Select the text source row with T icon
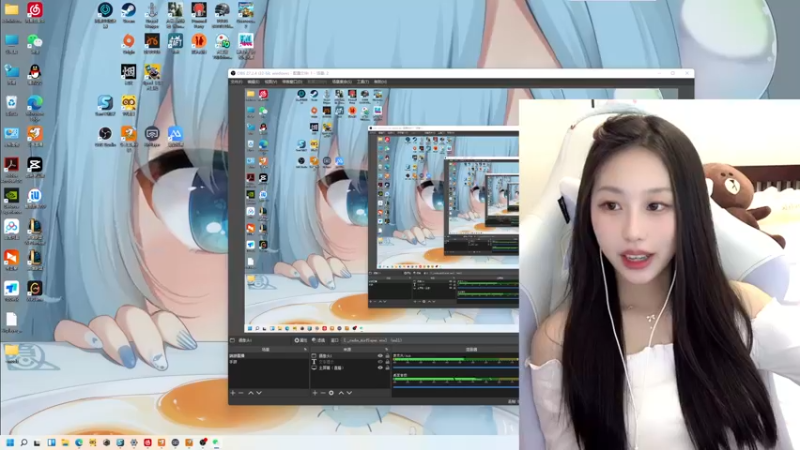The image size is (800, 450). click(350, 362)
